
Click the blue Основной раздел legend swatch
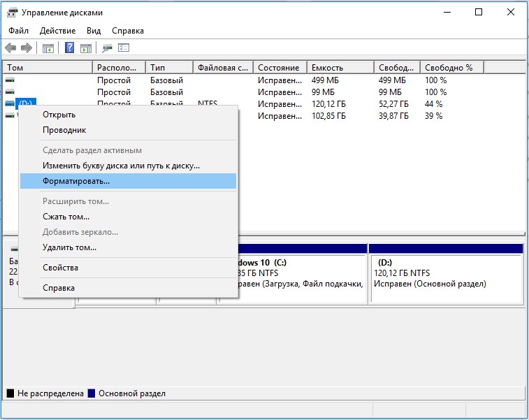pos(92,393)
